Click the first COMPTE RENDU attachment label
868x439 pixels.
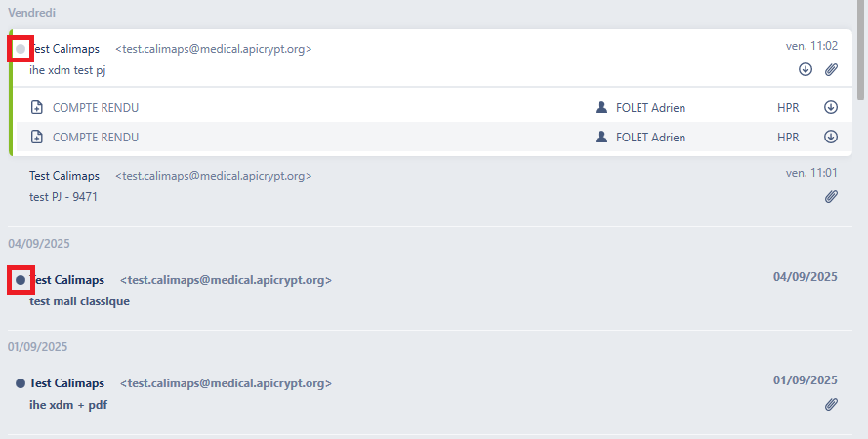coord(96,108)
